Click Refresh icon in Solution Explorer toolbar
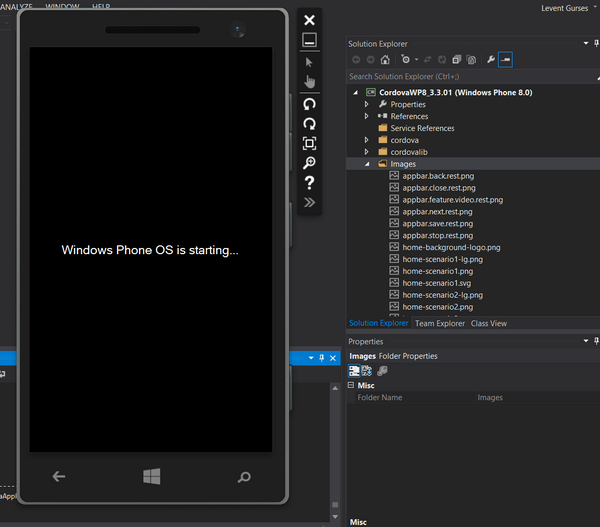 click(442, 59)
